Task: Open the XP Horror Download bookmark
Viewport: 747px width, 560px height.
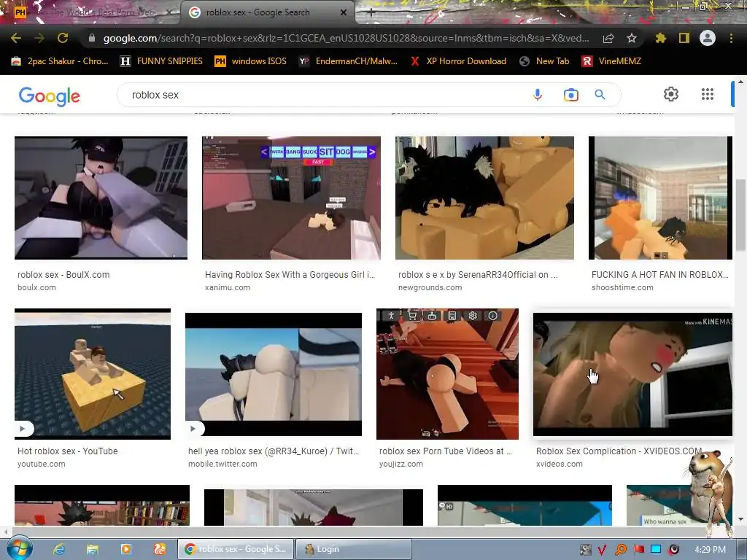Action: tap(458, 61)
